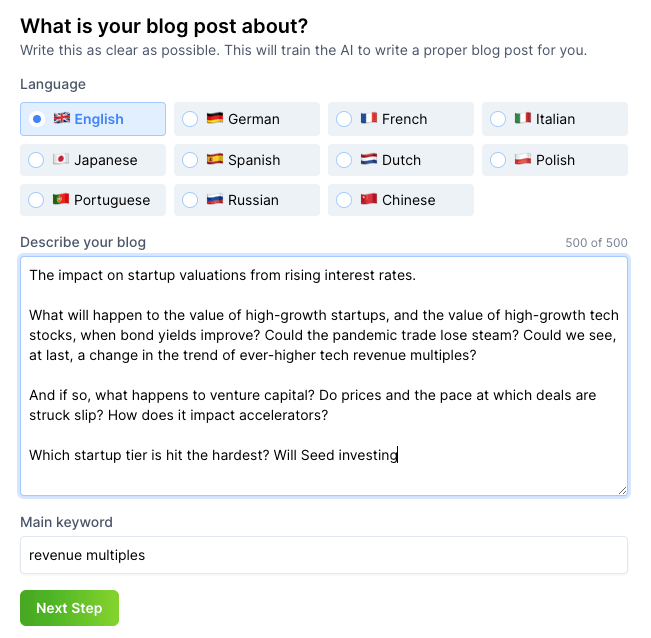Viewport: 651px width, 638px height.
Task: Select the English radio button
Action: click(36, 119)
